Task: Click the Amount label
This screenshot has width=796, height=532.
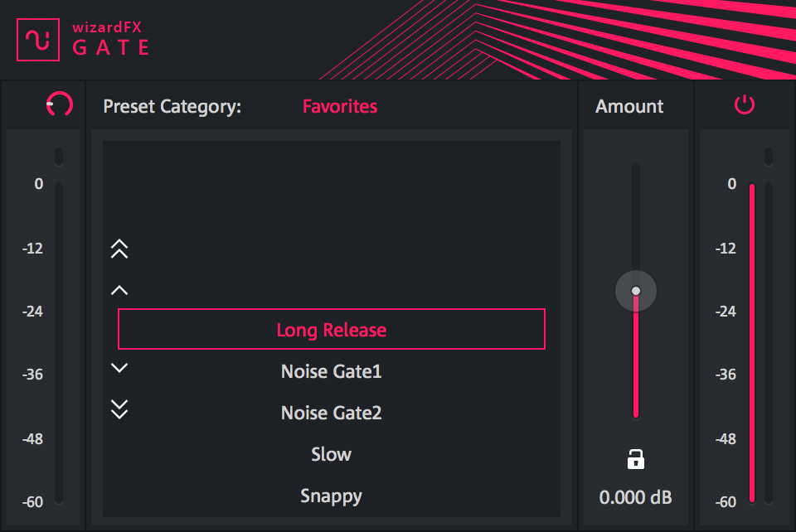Action: pyautogui.click(x=629, y=106)
